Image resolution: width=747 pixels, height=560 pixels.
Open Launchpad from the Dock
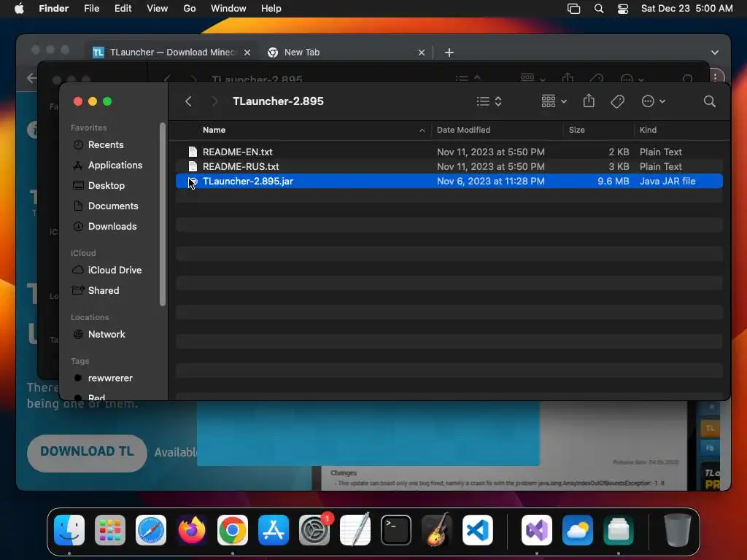[x=110, y=530]
